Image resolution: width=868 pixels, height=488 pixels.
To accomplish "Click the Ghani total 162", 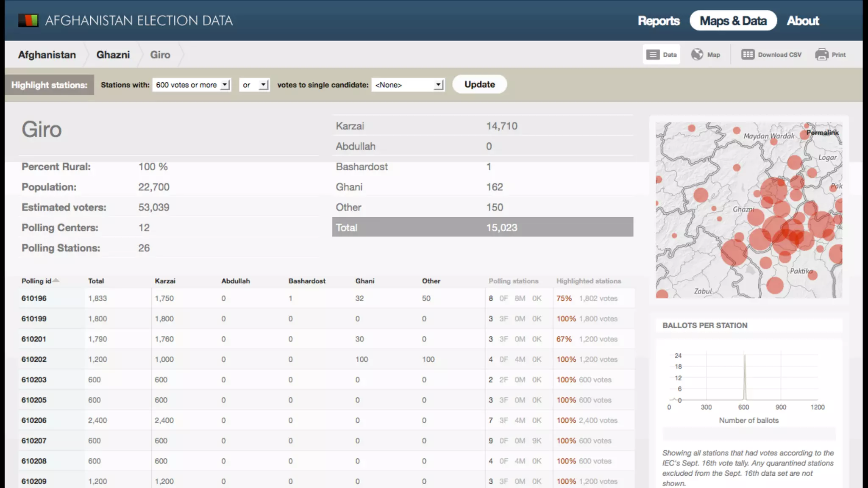I will coord(494,187).
